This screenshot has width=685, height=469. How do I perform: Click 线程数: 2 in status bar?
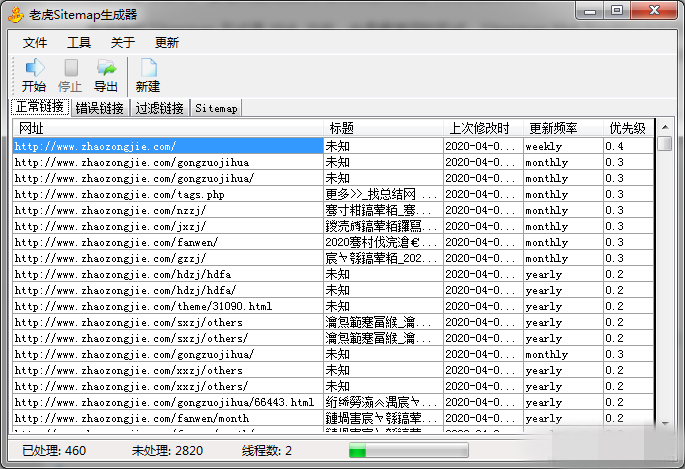[266, 450]
